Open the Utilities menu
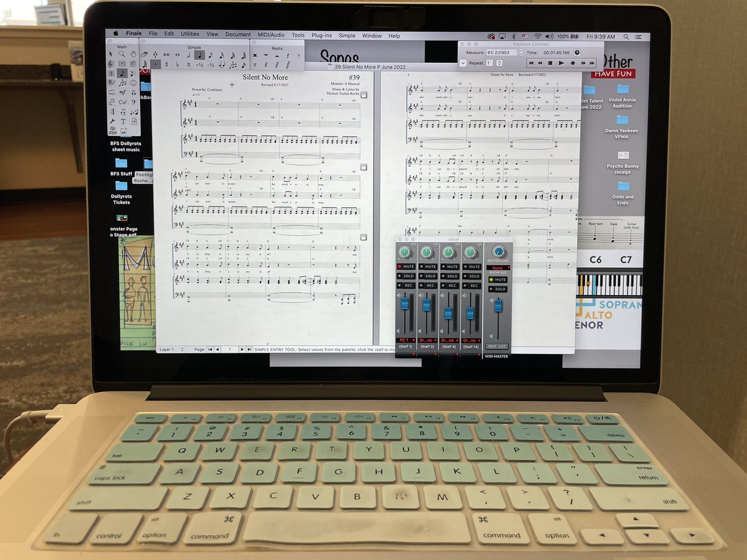747x560 pixels. click(190, 34)
